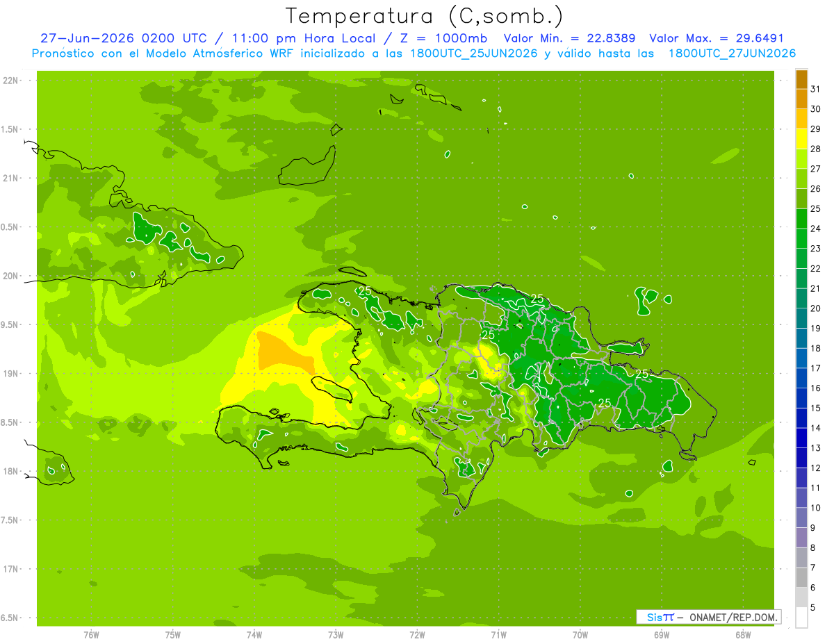Click the latitude axis label "8.5N"
The image size is (834, 644).
click(10, 422)
